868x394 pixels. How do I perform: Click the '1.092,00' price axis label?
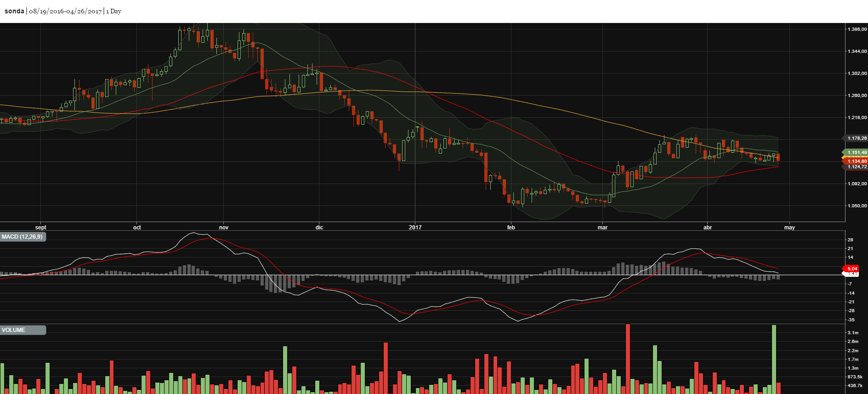click(857, 184)
